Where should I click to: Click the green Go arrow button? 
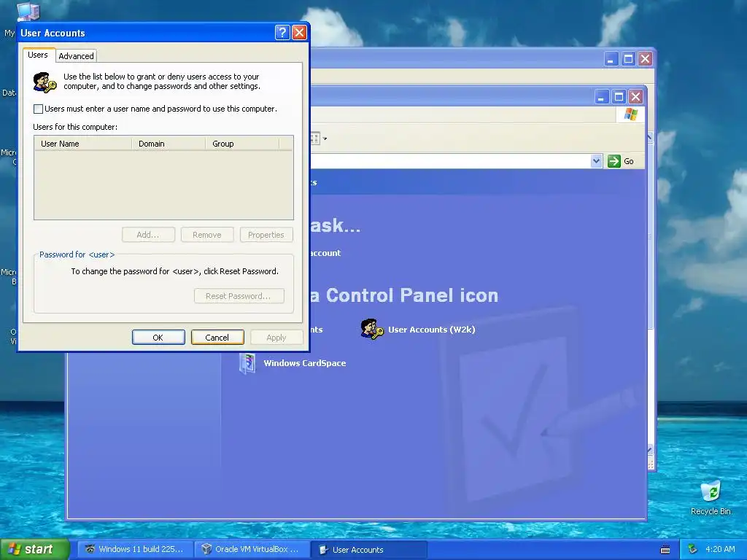[x=614, y=161]
